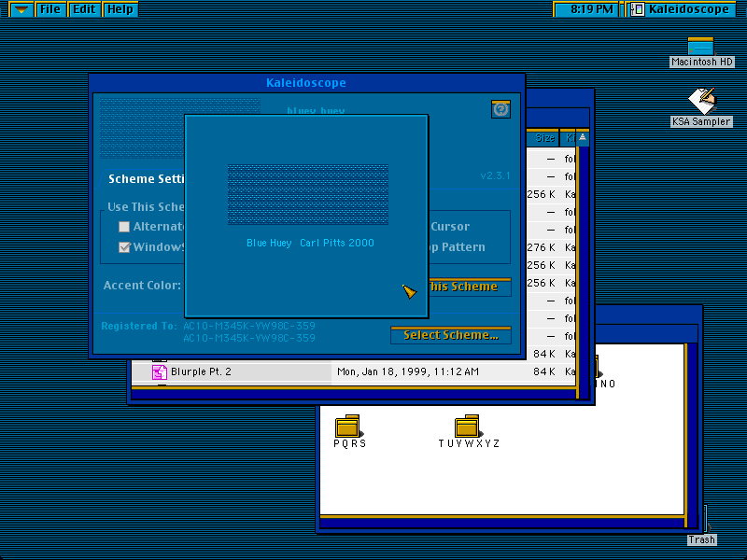Switch to the Scheme Settings tab

143,179
